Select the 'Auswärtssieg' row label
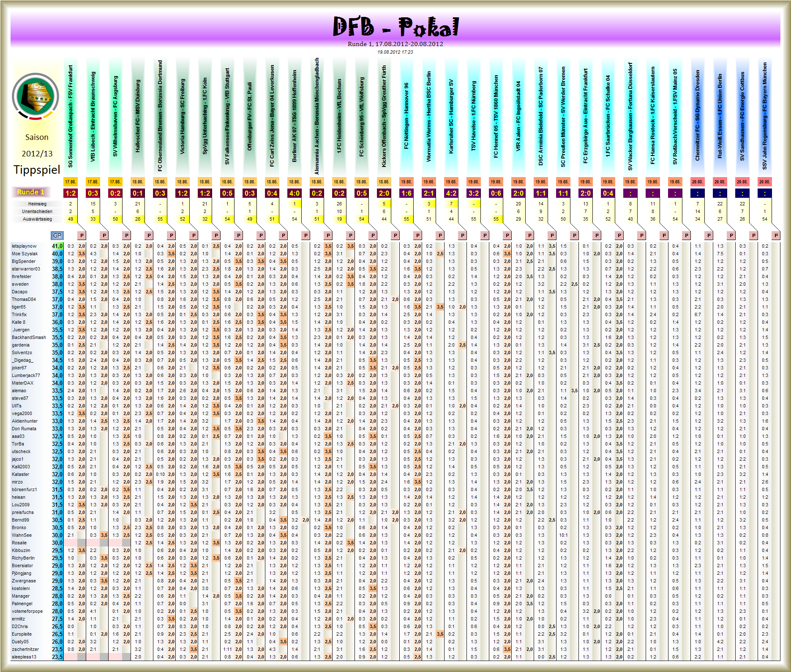Screen dimensions: 791x672 click(37, 219)
